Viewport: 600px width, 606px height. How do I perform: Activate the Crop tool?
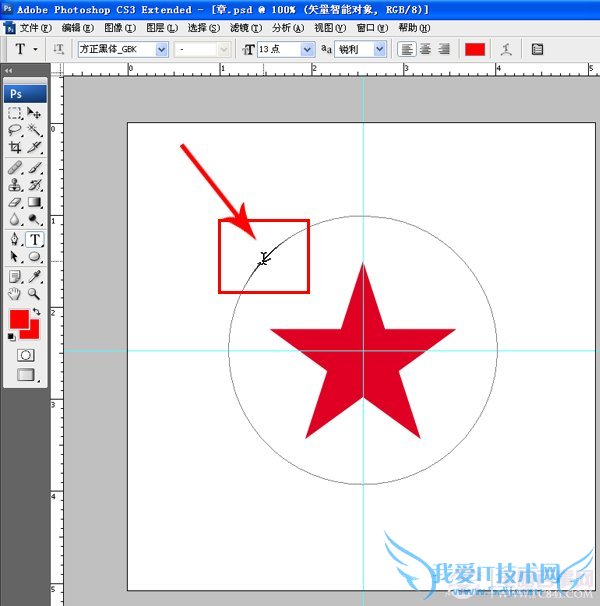(x=15, y=147)
